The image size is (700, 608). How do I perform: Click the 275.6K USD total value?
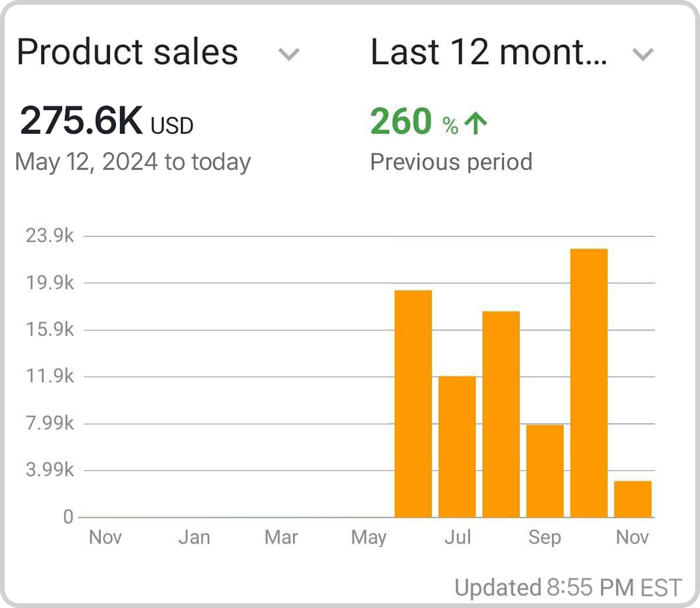(106, 121)
